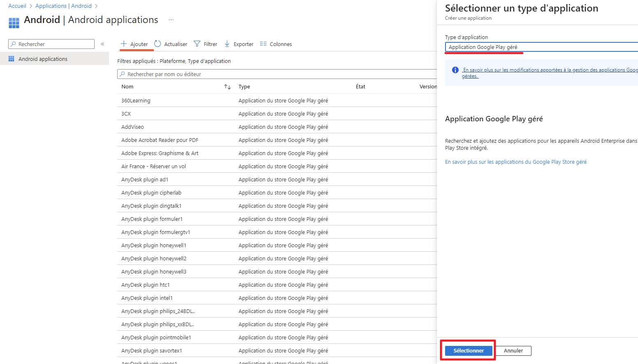
Task: Open Applications | Android breadcrumb
Action: [63, 6]
